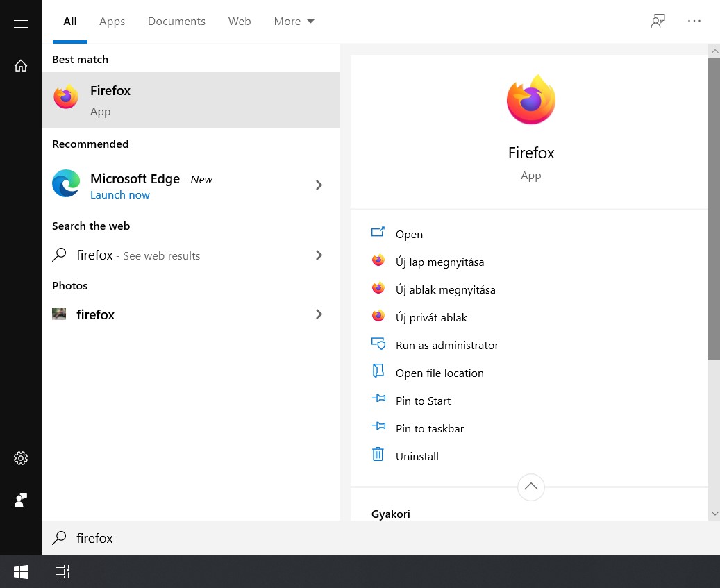Click the pin icon beside Pin to Start
Screen dimensions: 720x588
point(378,398)
